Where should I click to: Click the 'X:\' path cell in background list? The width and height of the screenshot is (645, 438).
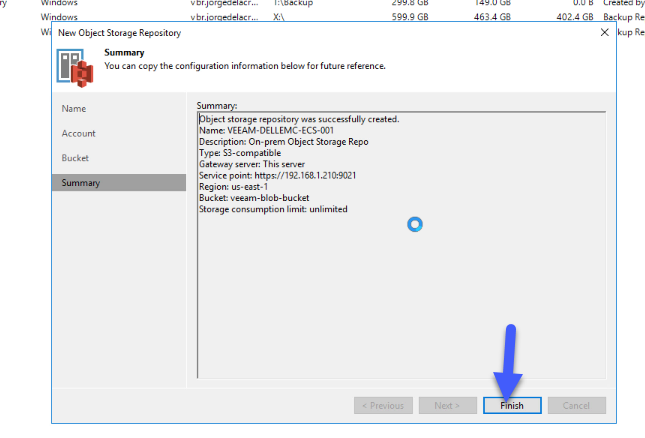tap(279, 17)
